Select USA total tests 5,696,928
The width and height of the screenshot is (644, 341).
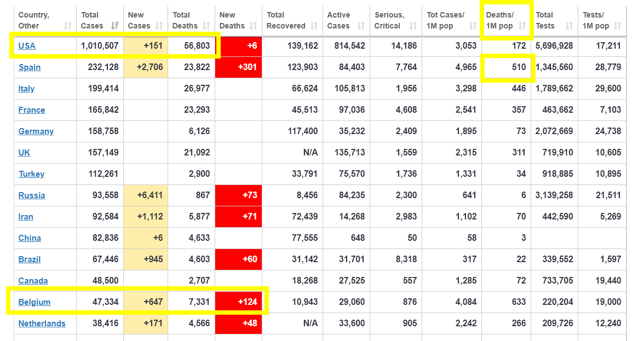pos(554,45)
